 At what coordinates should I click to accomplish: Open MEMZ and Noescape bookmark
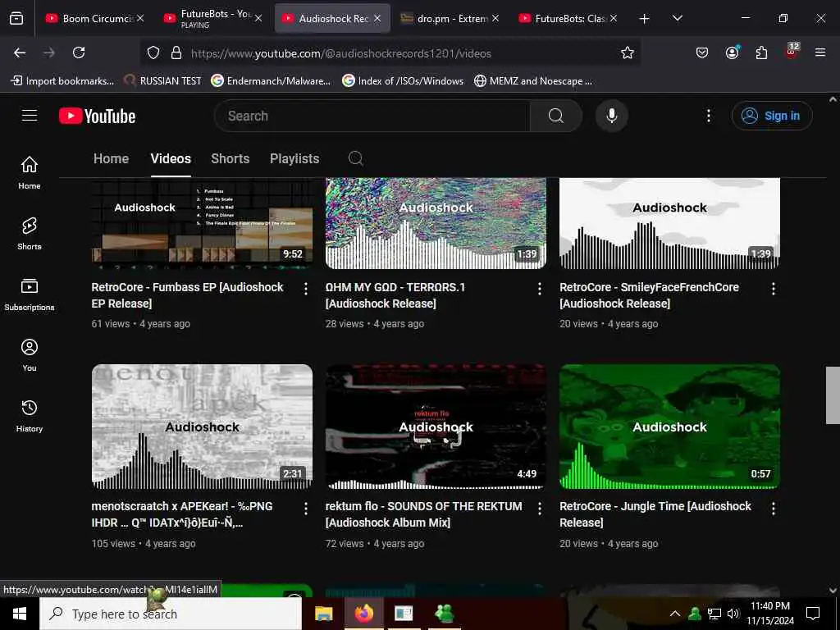[533, 81]
